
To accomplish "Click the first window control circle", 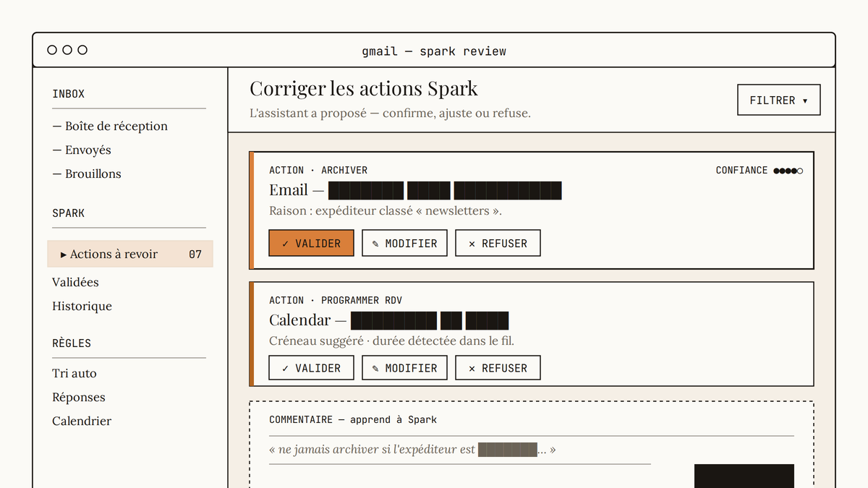I will coord(52,50).
